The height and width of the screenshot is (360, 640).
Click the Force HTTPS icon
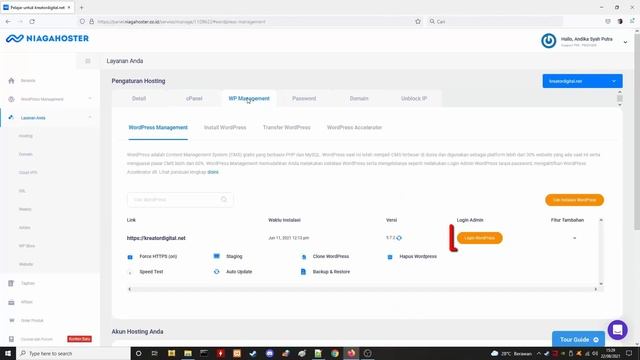(x=130, y=257)
